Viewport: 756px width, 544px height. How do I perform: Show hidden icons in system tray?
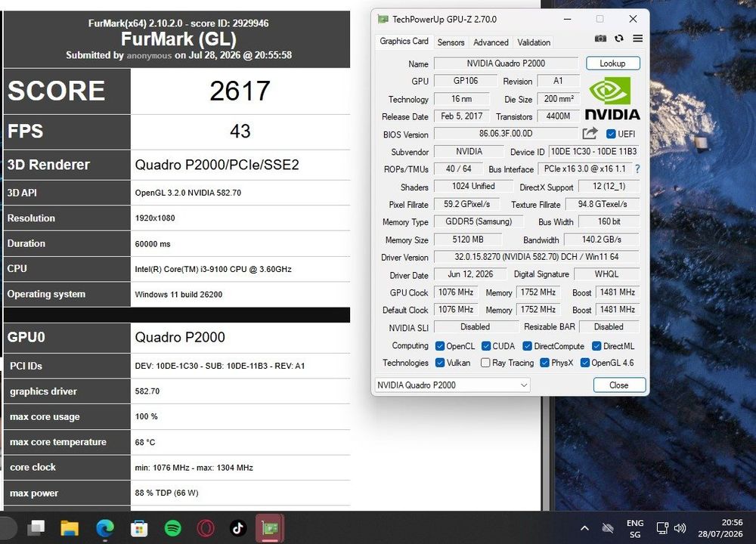[584, 528]
